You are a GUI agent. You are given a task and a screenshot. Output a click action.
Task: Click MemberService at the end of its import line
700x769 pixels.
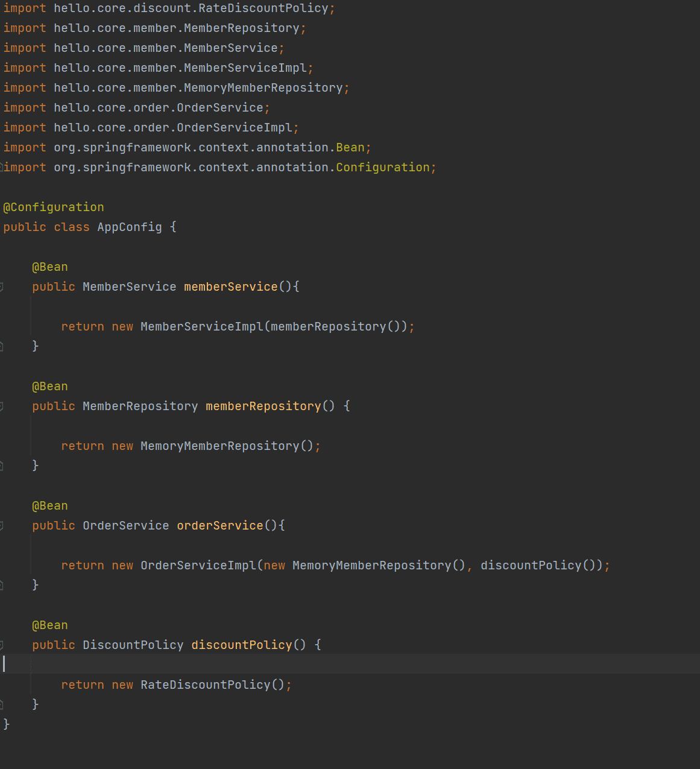tap(231, 48)
